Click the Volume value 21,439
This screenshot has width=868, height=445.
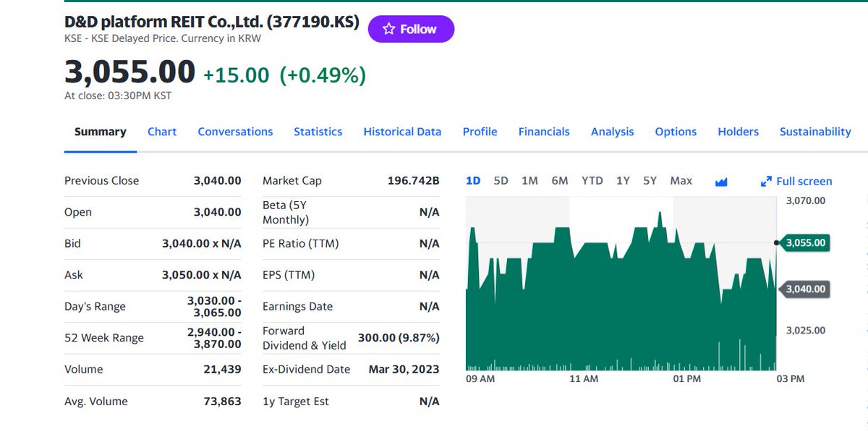tap(222, 369)
